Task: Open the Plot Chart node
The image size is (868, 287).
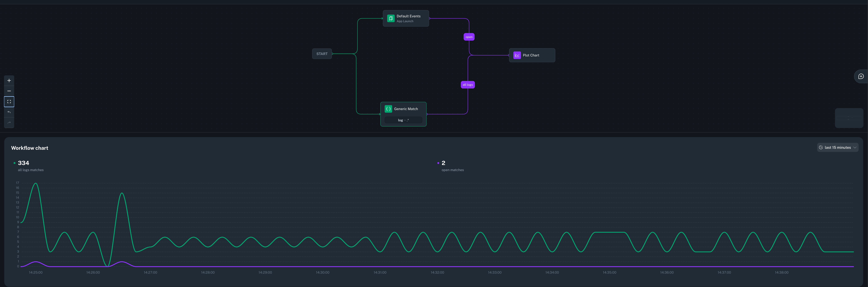Action: point(532,55)
